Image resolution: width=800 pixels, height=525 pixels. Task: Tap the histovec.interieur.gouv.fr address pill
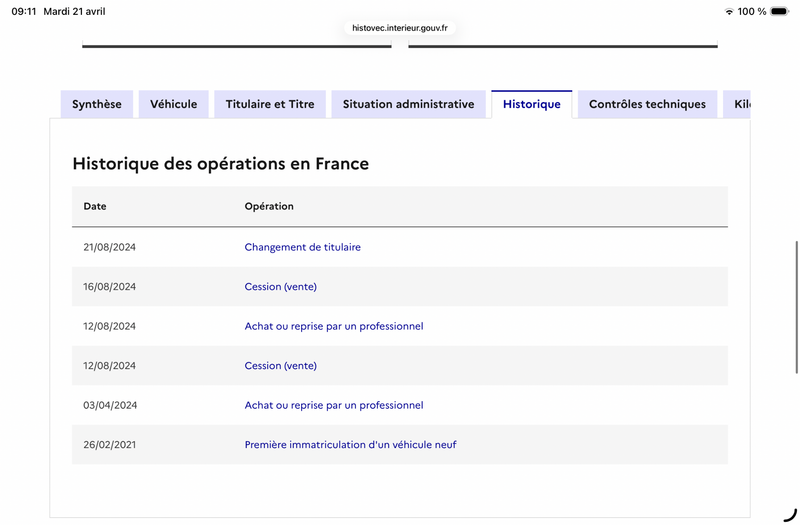tap(400, 28)
